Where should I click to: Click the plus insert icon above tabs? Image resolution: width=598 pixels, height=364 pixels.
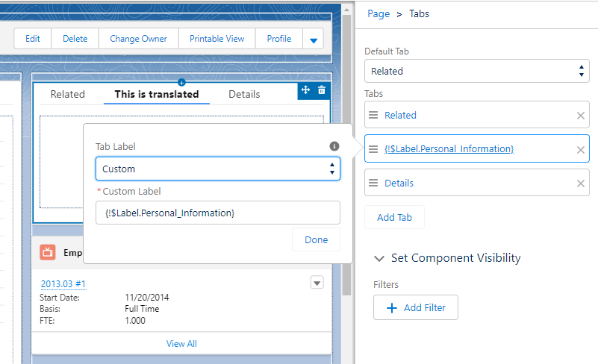point(181,82)
